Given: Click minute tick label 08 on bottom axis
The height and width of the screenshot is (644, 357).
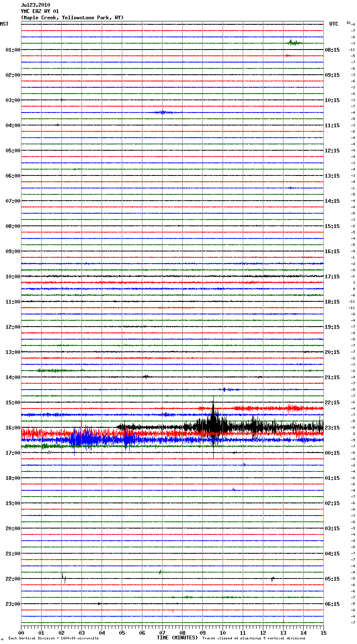Looking at the screenshot, I should [x=182, y=633].
